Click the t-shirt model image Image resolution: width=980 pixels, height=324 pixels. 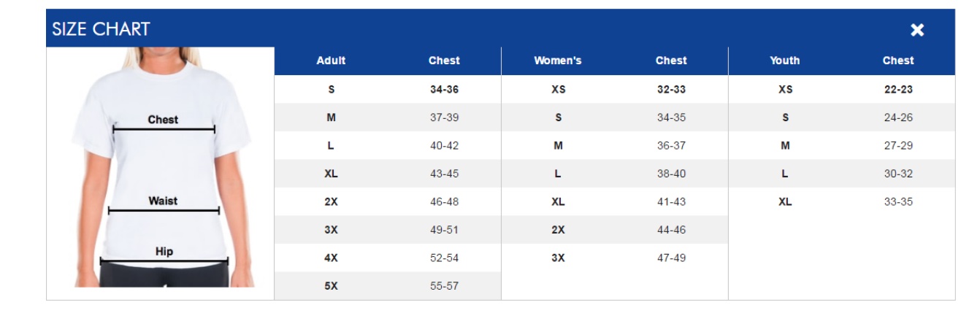tap(161, 167)
